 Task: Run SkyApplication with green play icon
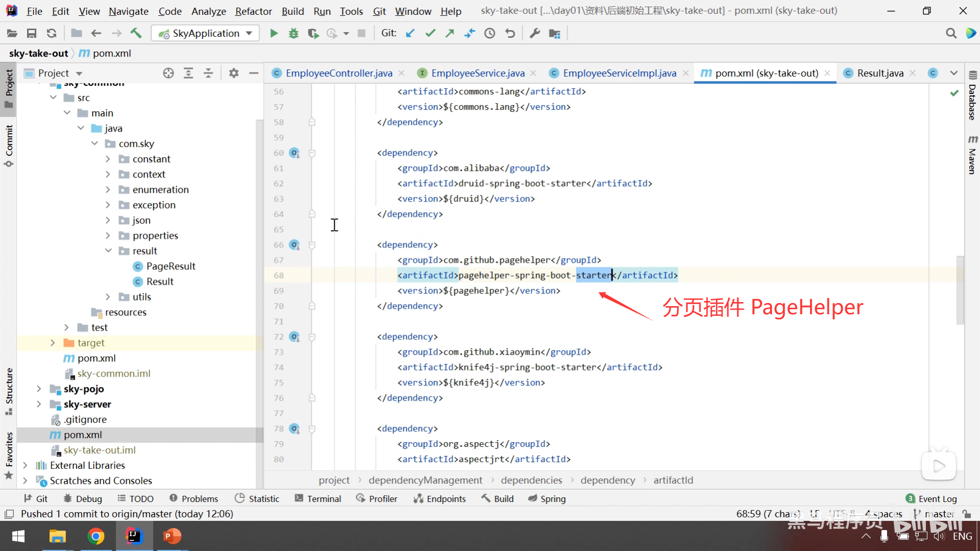pos(274,33)
